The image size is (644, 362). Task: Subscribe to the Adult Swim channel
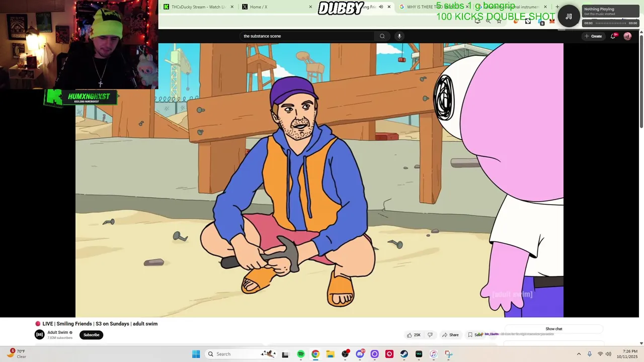91,335
